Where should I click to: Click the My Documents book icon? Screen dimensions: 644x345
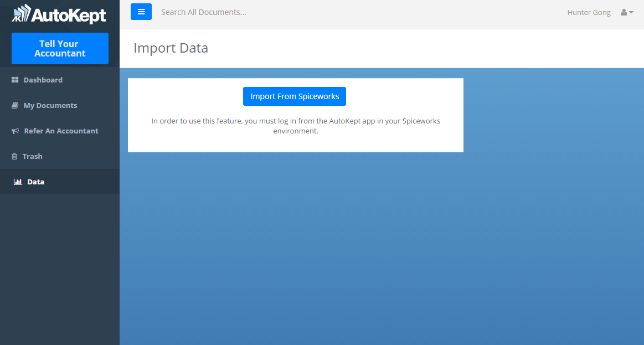point(15,105)
